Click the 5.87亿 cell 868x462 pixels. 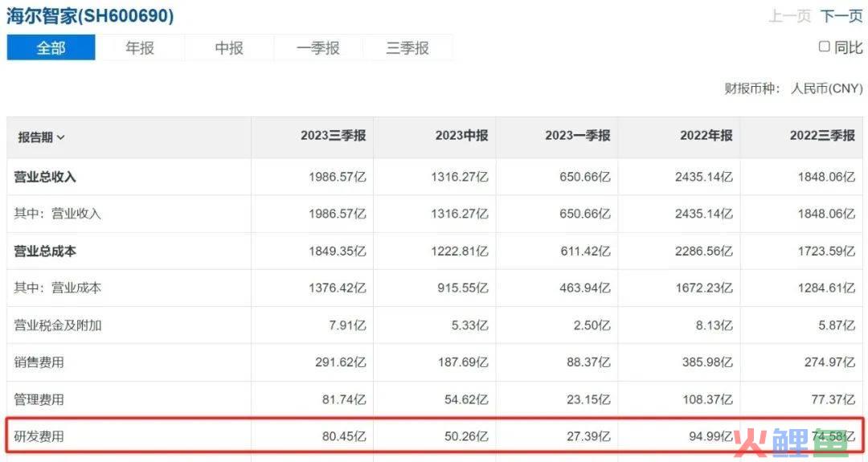tap(837, 325)
